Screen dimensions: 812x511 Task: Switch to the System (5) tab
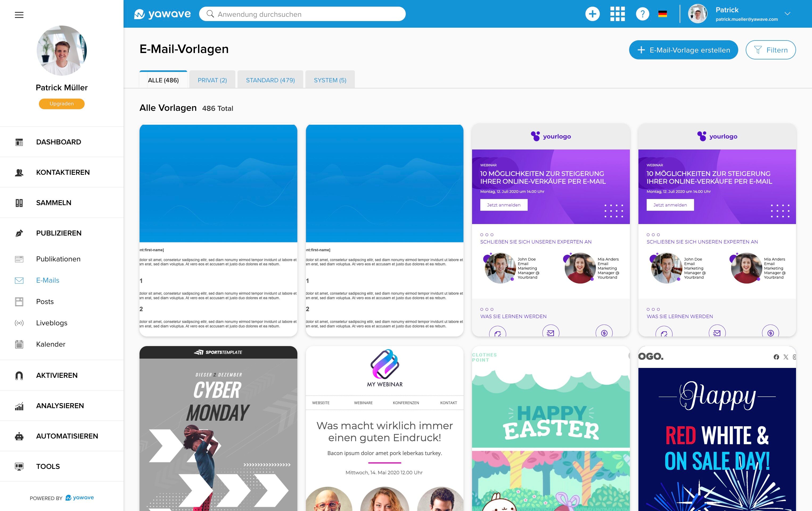pos(330,80)
